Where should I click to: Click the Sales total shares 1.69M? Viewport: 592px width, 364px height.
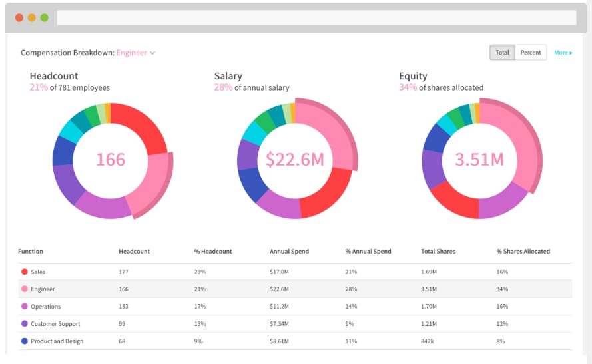click(429, 272)
